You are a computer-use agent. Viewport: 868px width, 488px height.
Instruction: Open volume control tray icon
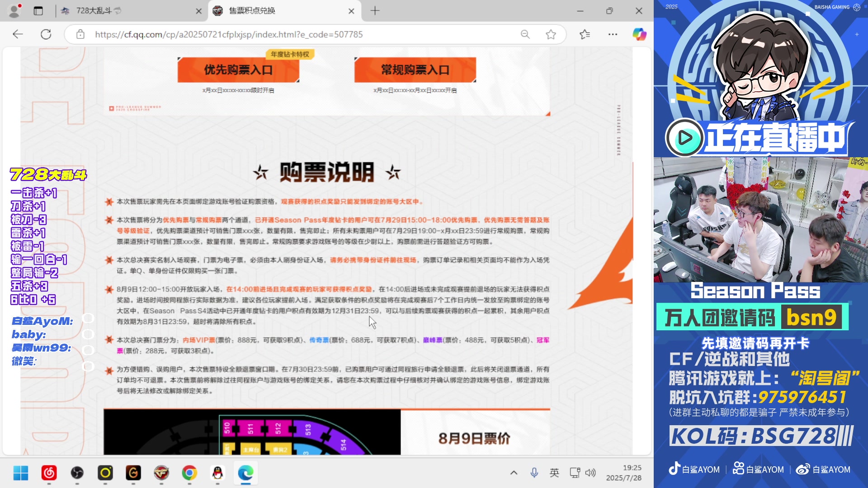[x=590, y=473]
